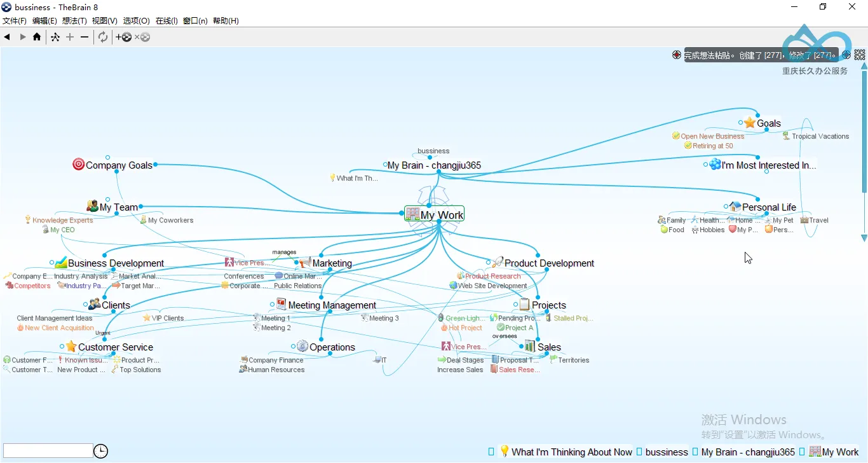Open the My Brain - changjiu365 parent thought
868x463 pixels.
(x=434, y=165)
